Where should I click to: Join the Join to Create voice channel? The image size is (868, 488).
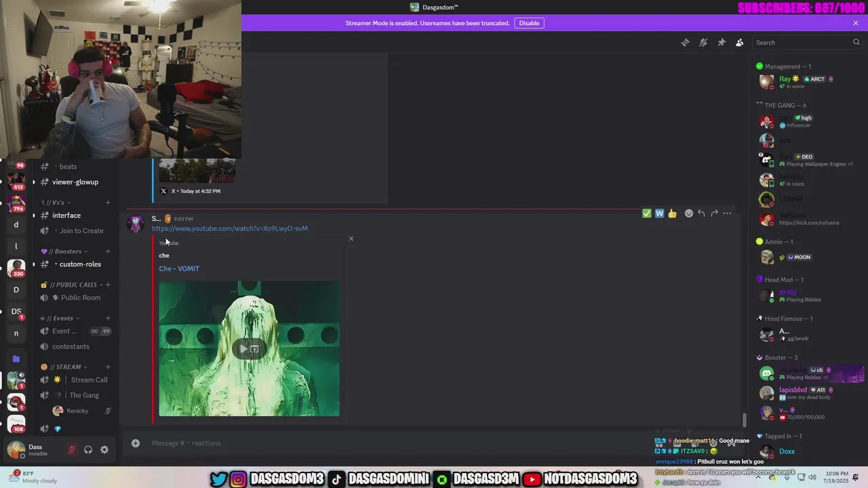[81, 230]
